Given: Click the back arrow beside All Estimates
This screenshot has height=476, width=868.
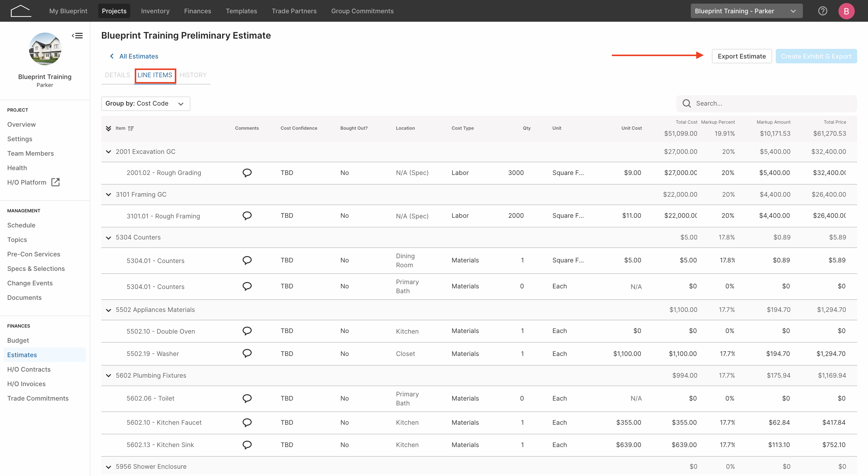Looking at the screenshot, I should (x=112, y=56).
